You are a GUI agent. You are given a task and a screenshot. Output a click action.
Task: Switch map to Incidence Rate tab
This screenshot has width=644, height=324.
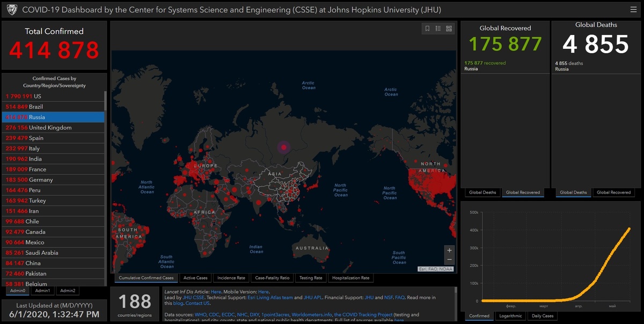[x=231, y=278]
